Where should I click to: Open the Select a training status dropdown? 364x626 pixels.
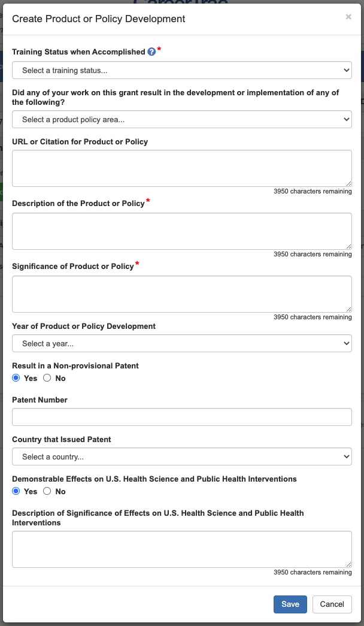coord(181,70)
